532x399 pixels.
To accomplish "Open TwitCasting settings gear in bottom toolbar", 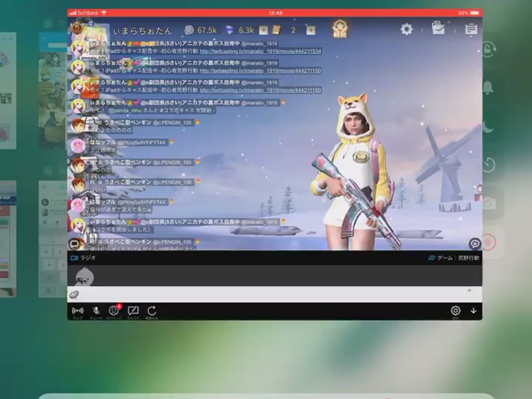I will (x=456, y=310).
